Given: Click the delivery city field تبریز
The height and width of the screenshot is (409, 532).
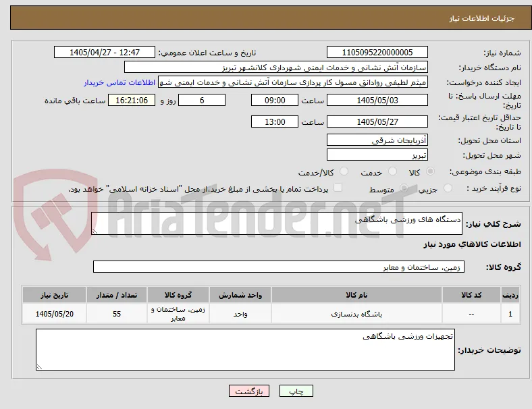Looking at the screenshot, I should pos(377,155).
